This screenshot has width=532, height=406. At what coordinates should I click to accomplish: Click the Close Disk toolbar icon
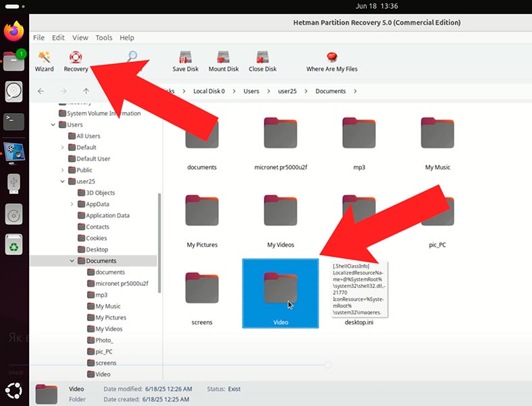(262, 61)
